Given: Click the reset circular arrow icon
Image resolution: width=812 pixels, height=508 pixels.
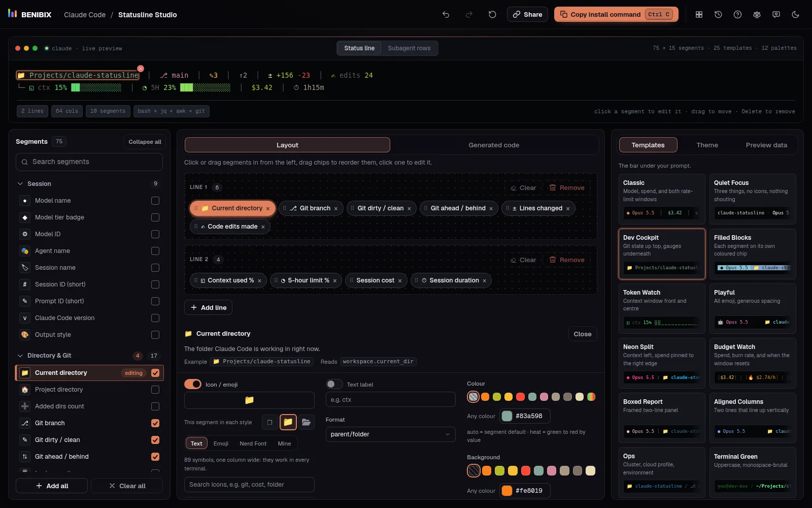Looking at the screenshot, I should [492, 15].
